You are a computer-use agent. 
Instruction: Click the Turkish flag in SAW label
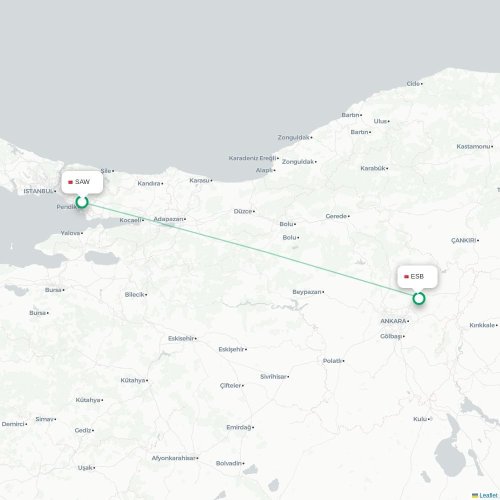[70, 182]
